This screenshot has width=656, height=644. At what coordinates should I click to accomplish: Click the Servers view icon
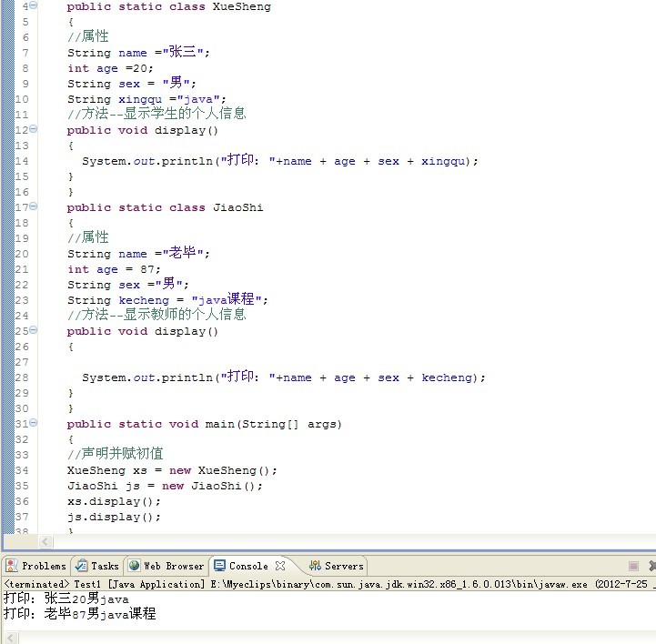pyautogui.click(x=315, y=566)
